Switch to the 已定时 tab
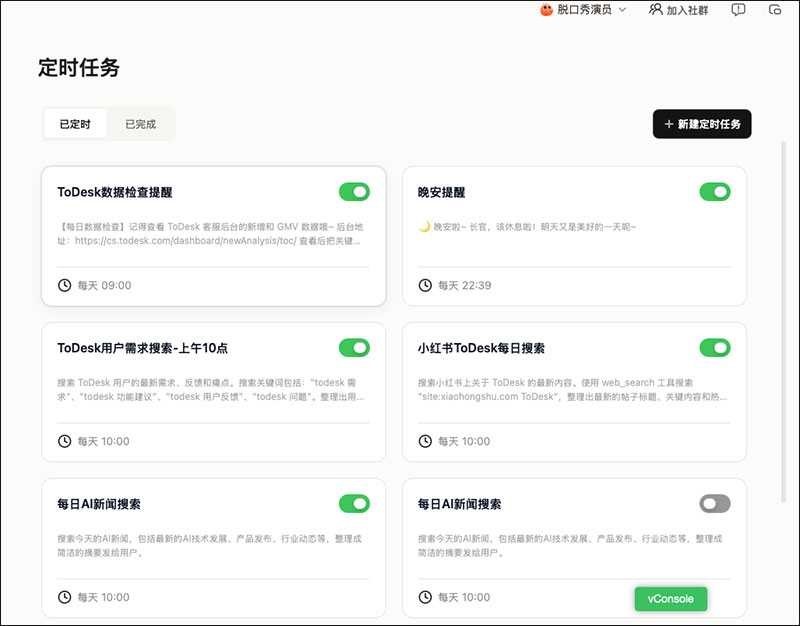 (x=75, y=124)
